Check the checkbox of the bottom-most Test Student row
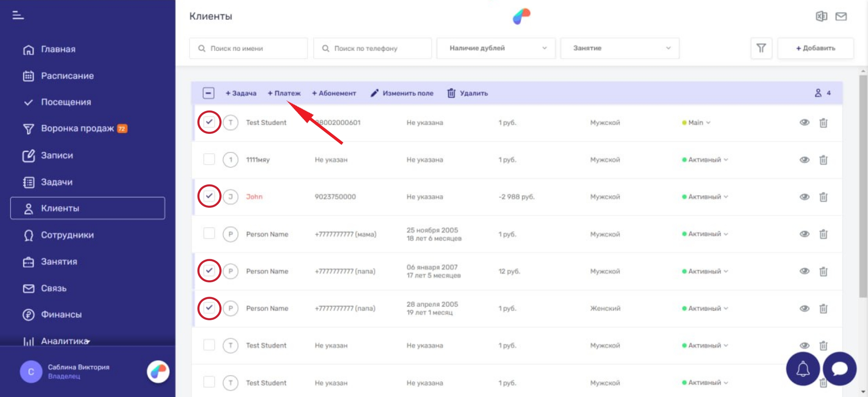The width and height of the screenshot is (868, 397). (x=209, y=382)
